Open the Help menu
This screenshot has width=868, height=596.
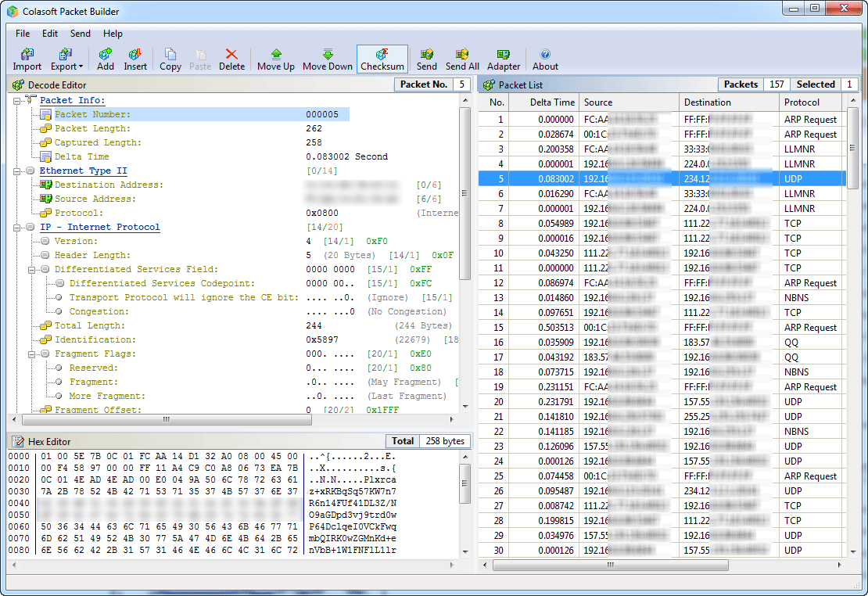(x=113, y=34)
